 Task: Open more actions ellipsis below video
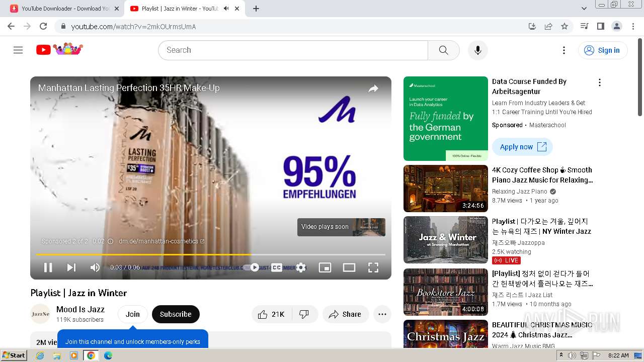point(382,314)
